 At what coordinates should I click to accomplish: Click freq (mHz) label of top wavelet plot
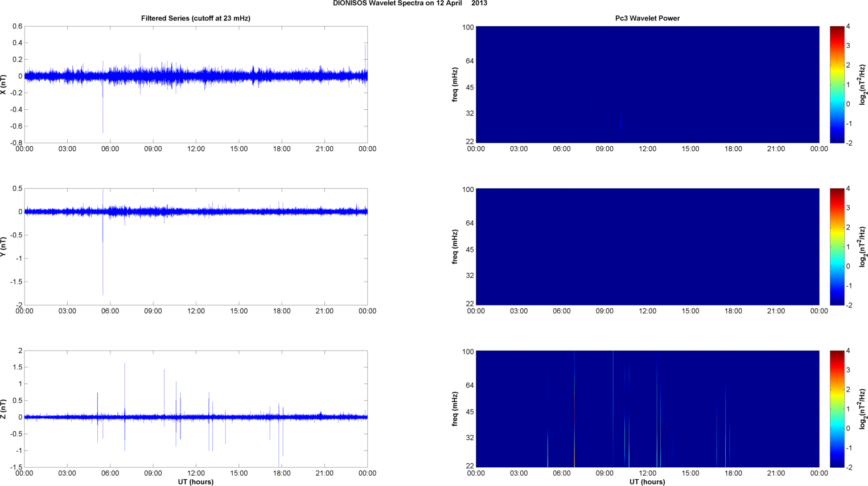[x=455, y=84]
